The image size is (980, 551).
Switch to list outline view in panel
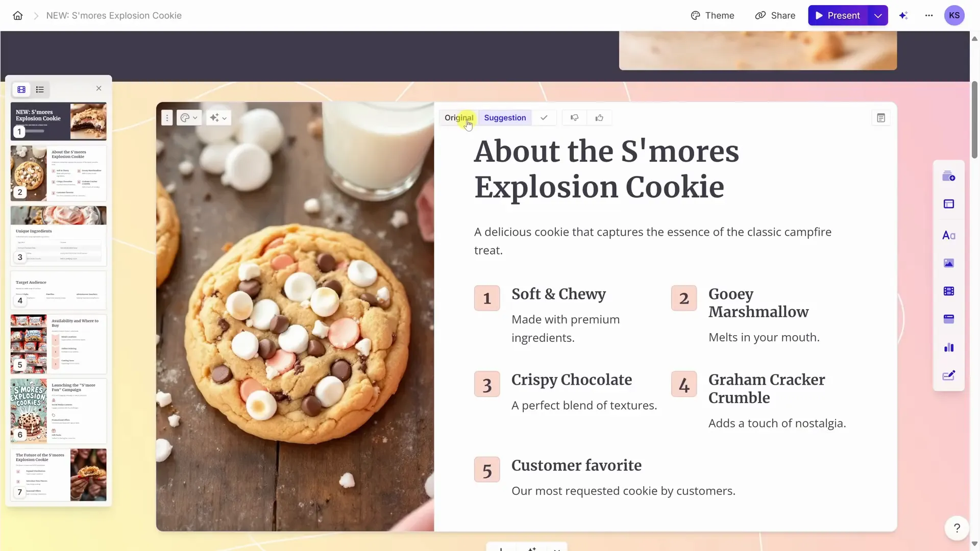tap(40, 89)
